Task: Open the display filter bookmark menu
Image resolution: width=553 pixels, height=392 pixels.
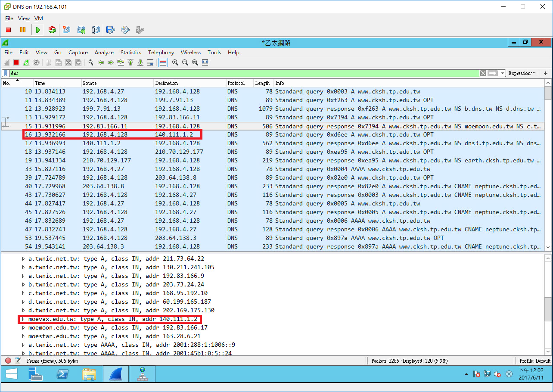Action: tap(6, 73)
